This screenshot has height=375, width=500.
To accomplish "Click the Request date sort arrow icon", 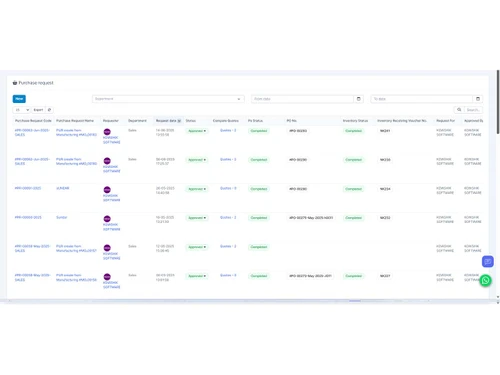I will point(179,121).
